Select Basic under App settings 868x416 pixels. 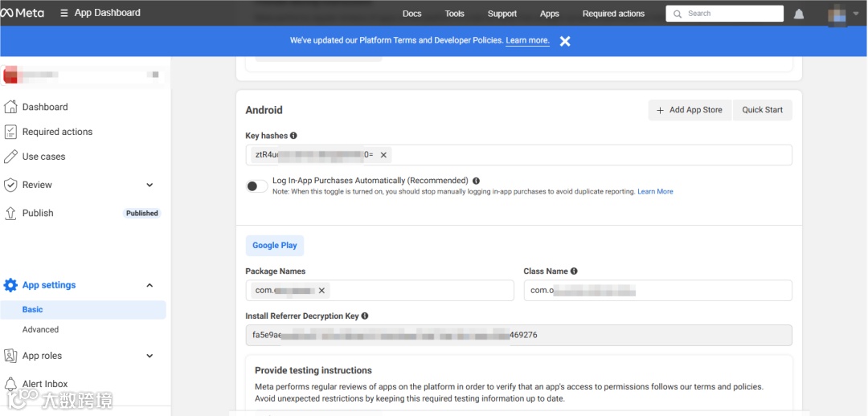pos(83,310)
